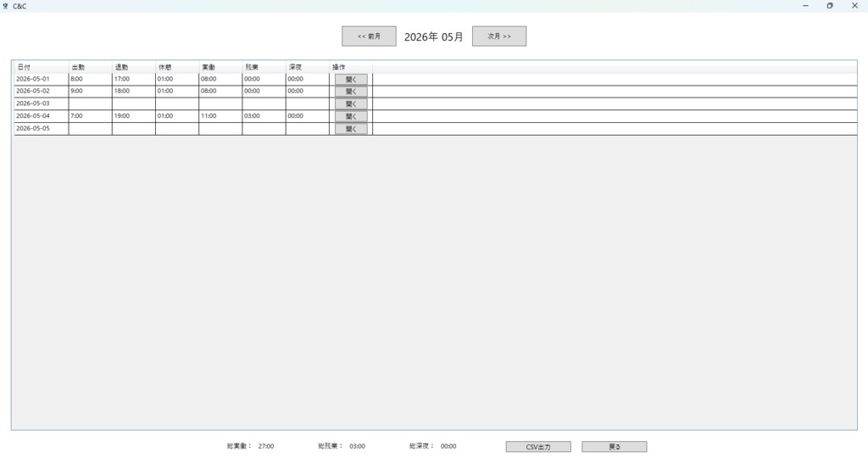
Task: Click overtime value 03:00 on 2026-05-04
Action: tap(264, 116)
